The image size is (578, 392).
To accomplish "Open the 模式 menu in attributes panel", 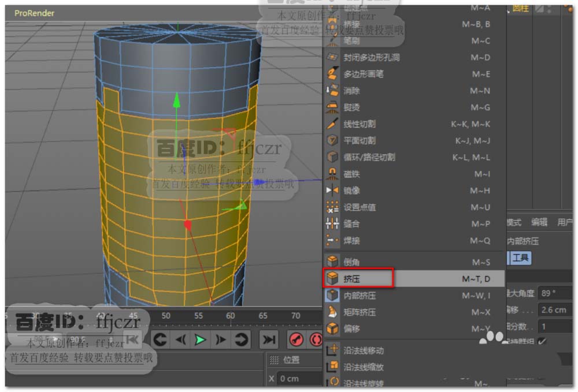I will tap(514, 222).
